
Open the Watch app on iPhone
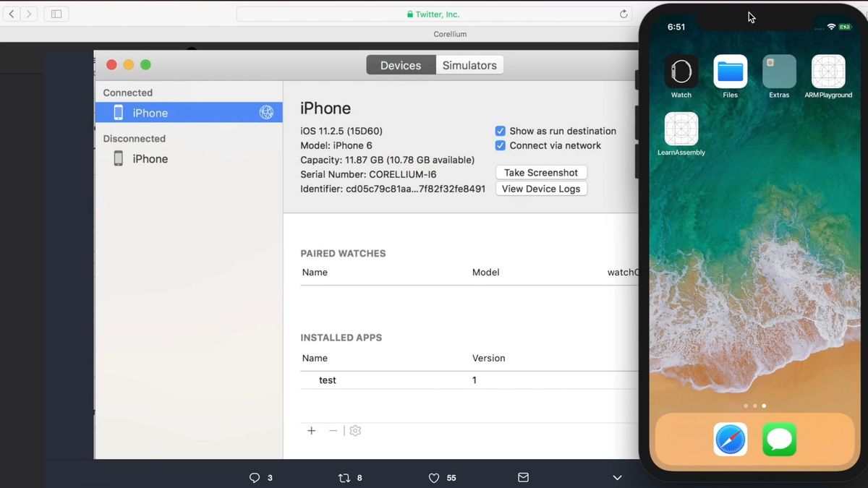(681, 72)
